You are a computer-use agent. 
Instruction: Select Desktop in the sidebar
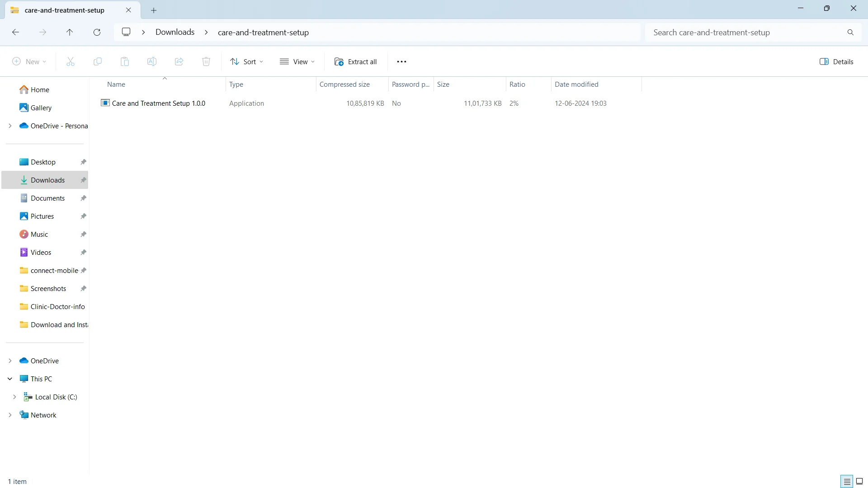(43, 162)
